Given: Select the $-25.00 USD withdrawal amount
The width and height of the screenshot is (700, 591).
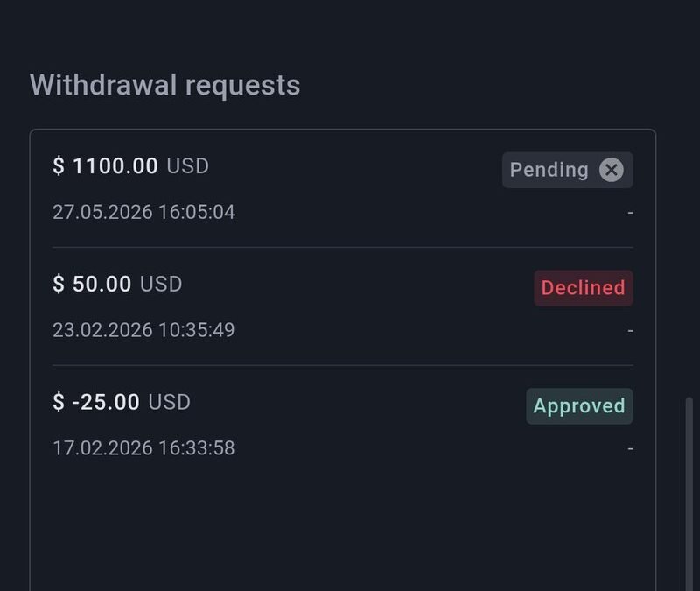Looking at the screenshot, I should (122, 402).
